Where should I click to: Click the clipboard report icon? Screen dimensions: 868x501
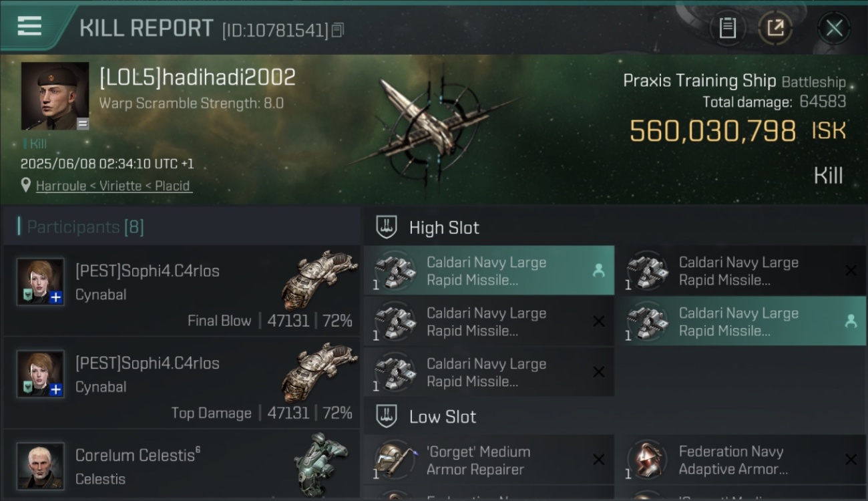click(x=727, y=28)
